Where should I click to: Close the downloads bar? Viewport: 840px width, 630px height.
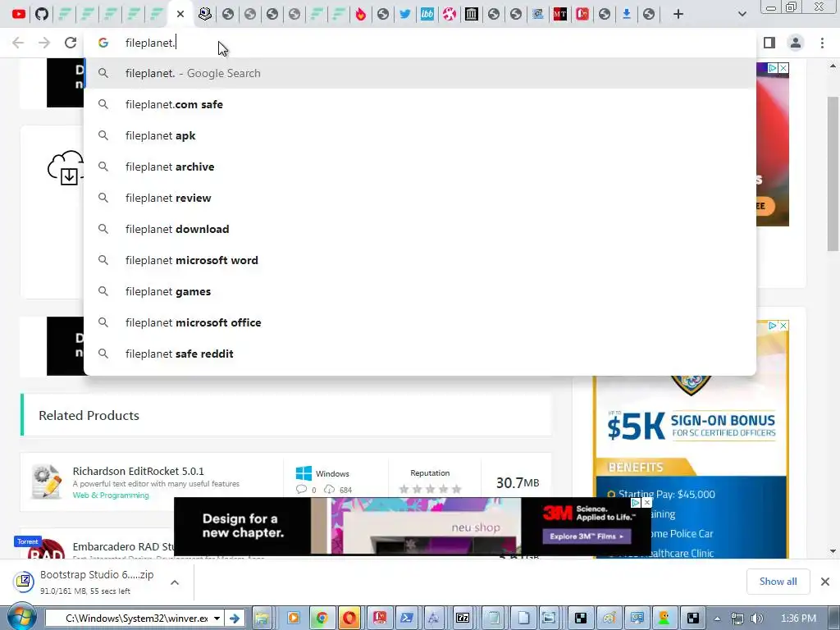825,582
